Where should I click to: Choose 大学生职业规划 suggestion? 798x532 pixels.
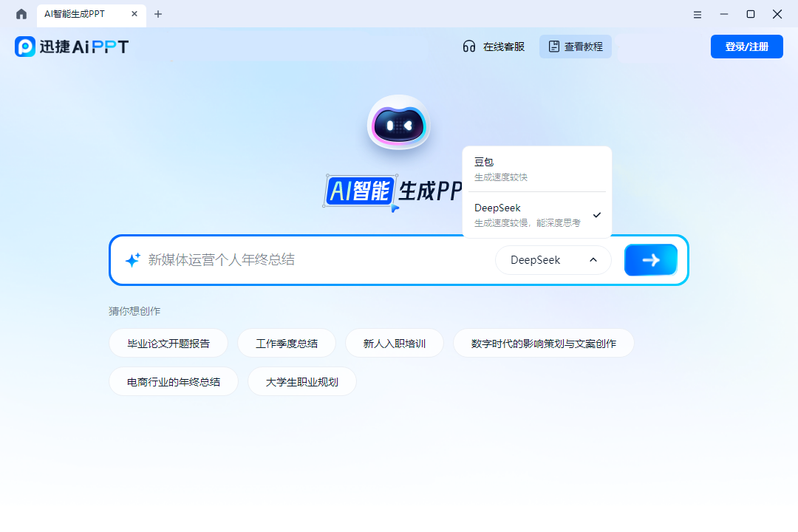point(301,382)
